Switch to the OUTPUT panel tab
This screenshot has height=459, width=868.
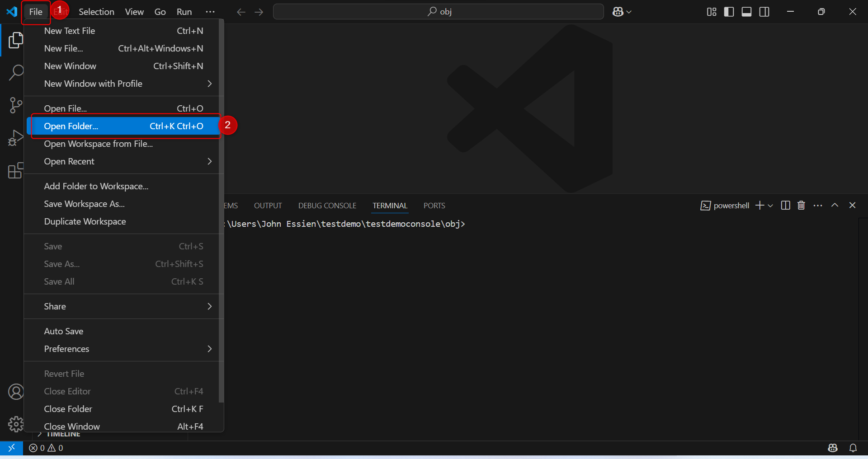point(268,206)
